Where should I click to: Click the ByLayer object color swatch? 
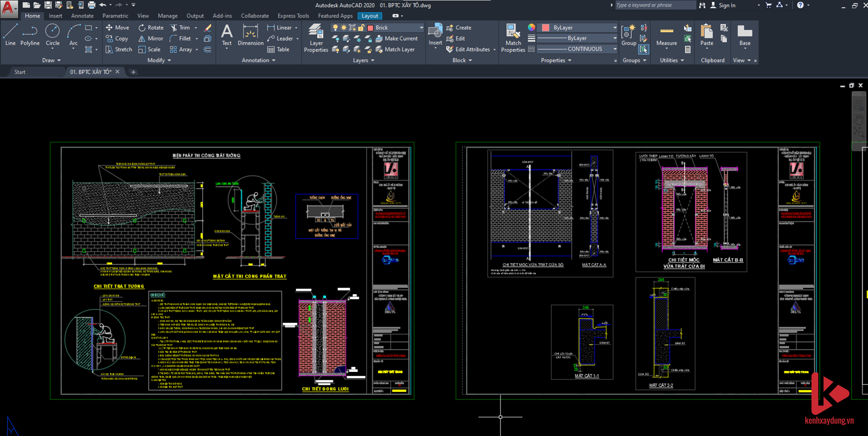(x=545, y=28)
